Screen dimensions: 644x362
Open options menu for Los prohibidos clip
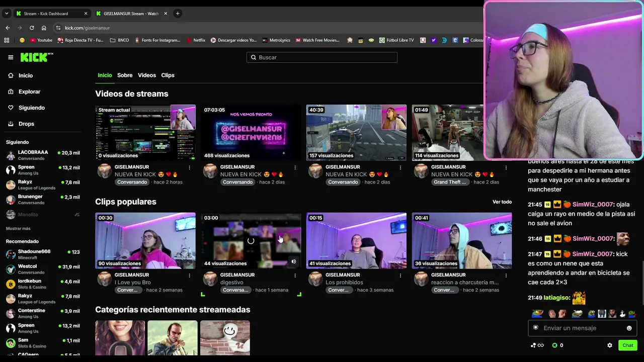pyautogui.click(x=400, y=276)
